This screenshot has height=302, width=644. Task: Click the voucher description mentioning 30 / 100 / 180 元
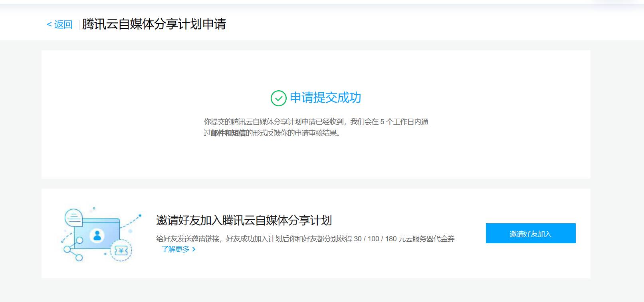tap(305, 239)
